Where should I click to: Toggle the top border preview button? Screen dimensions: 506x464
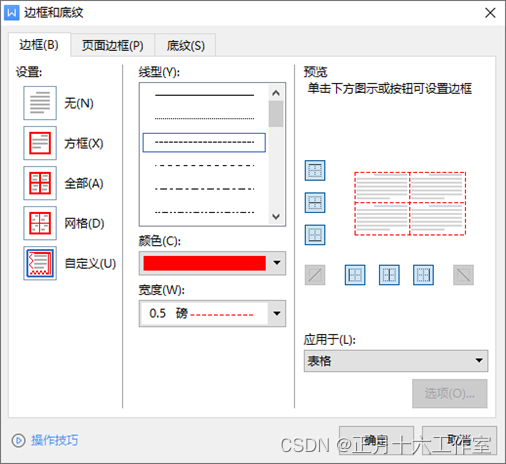[315, 170]
